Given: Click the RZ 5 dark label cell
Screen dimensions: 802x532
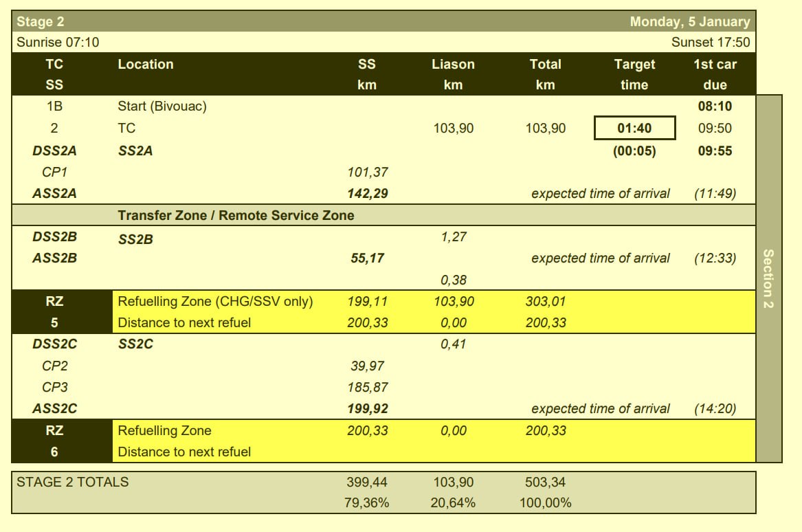Looking at the screenshot, I should [55, 312].
